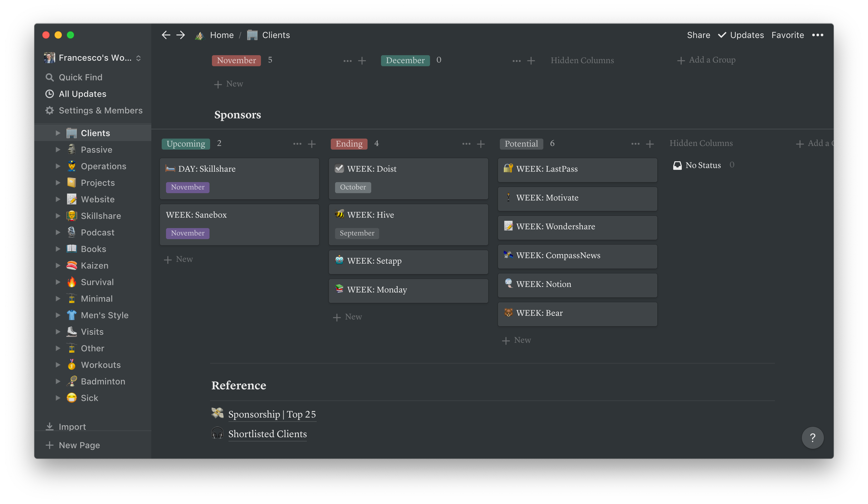Open the help question mark button
Viewport: 868px width, 504px height.
tap(813, 437)
